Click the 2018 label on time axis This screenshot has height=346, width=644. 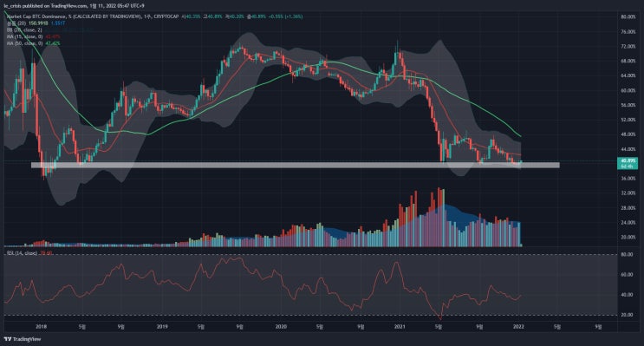point(41,327)
